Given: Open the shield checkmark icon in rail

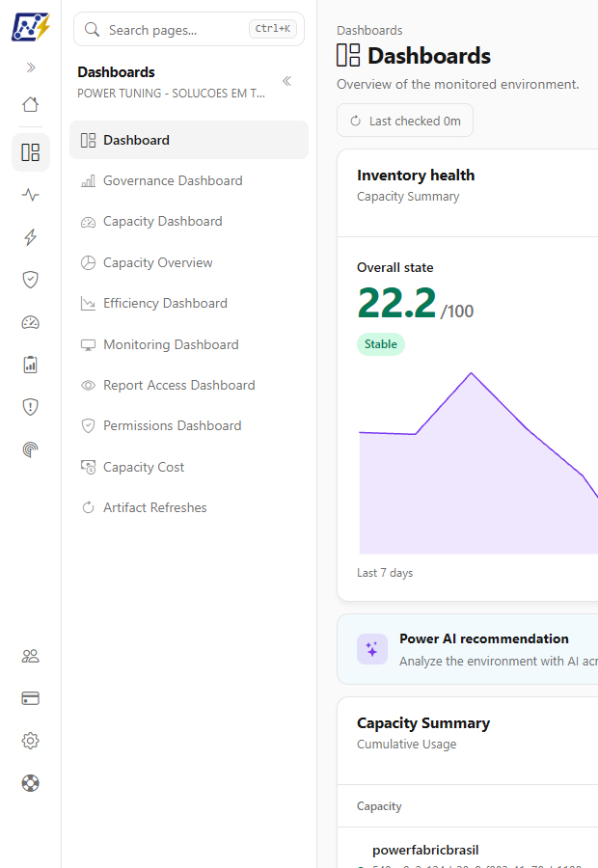Looking at the screenshot, I should [x=31, y=280].
